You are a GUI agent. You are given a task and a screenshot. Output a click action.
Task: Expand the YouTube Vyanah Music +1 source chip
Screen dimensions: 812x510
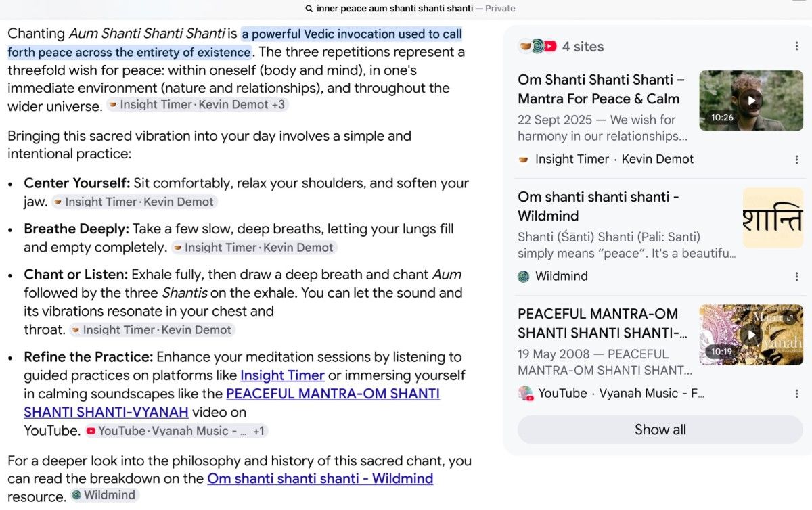click(177, 431)
